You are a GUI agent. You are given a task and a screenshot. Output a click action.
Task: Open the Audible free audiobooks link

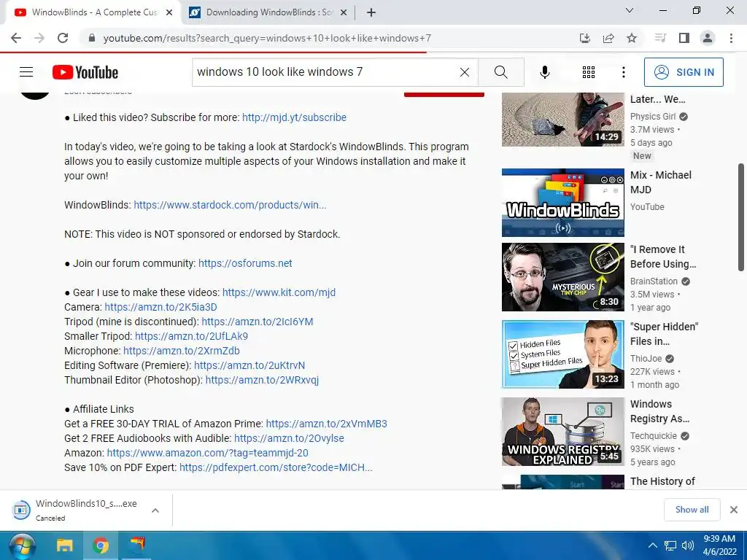[289, 438]
